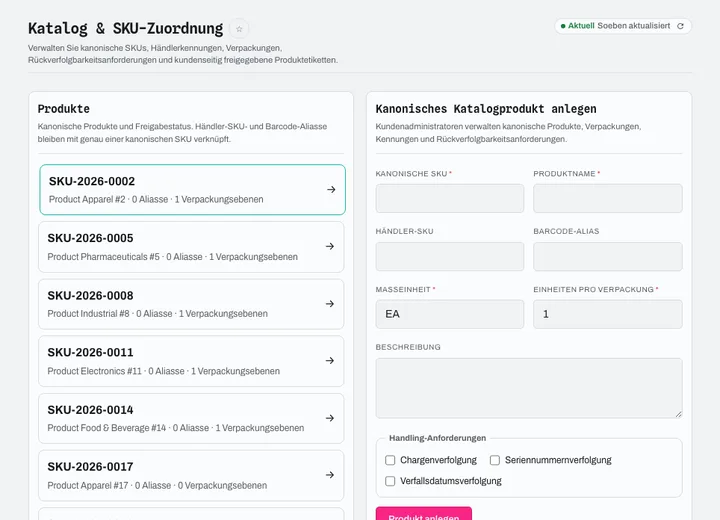Enable the Verfallsdatumsverfolgung checkbox
Image resolution: width=720 pixels, height=520 pixels.
390,481
